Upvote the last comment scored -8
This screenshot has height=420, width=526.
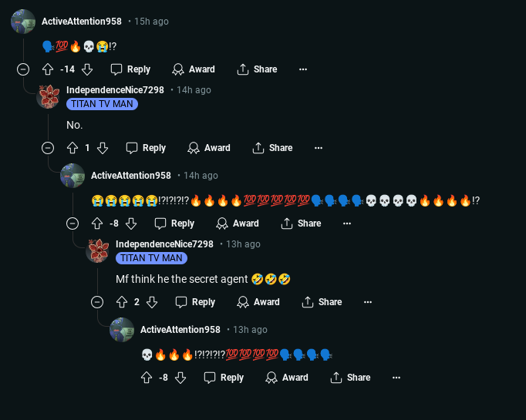(x=147, y=378)
